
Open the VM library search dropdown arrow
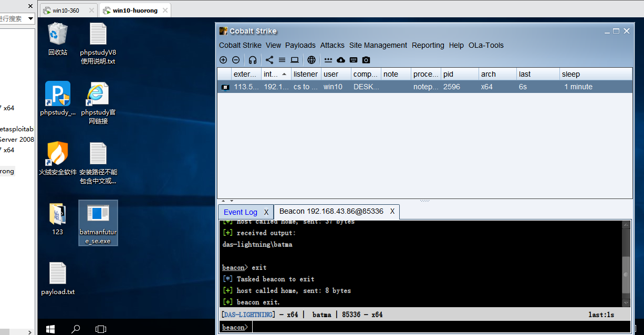30,18
